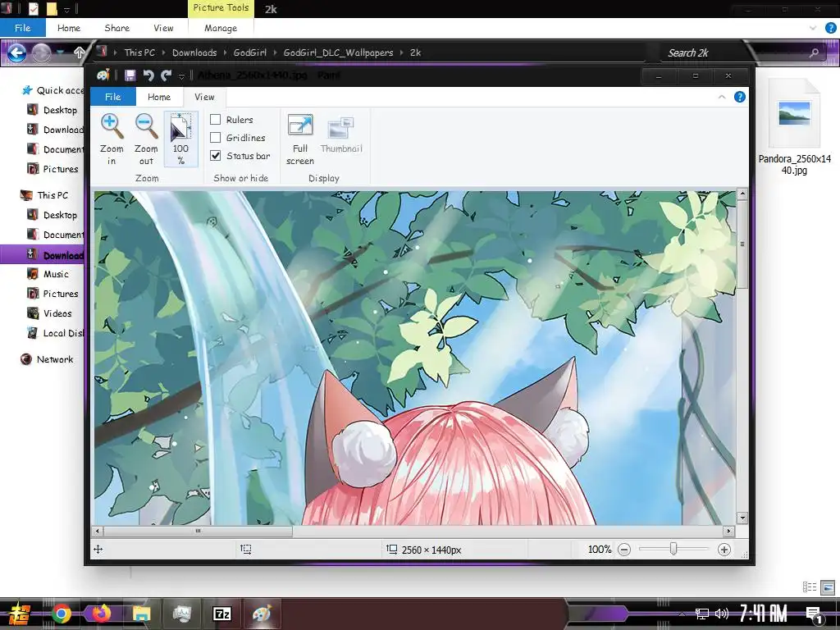The height and width of the screenshot is (630, 840).
Task: Open Explorer recent locations dropdown arrow
Action: point(60,52)
